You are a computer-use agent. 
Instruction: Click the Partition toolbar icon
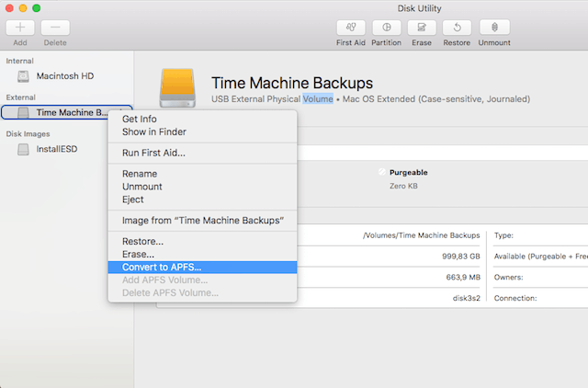[386, 28]
